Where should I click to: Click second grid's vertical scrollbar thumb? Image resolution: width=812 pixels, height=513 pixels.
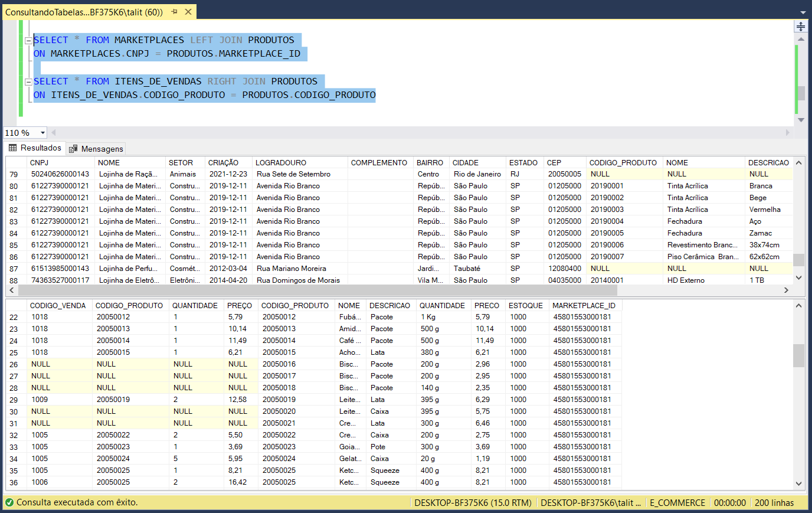798,355
